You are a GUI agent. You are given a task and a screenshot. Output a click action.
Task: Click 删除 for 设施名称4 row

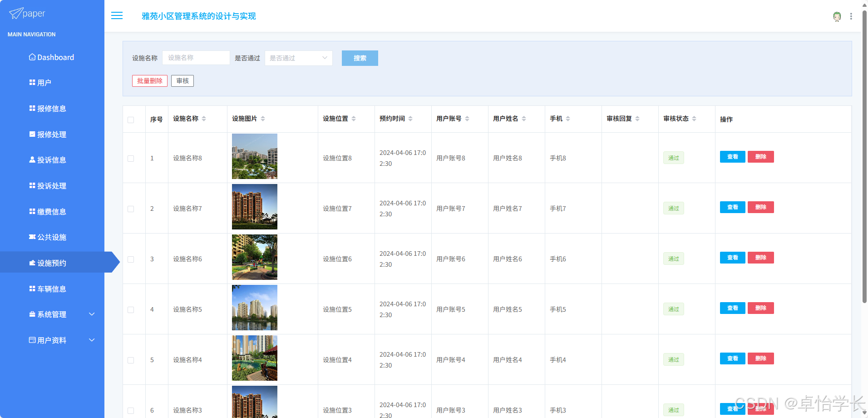761,358
